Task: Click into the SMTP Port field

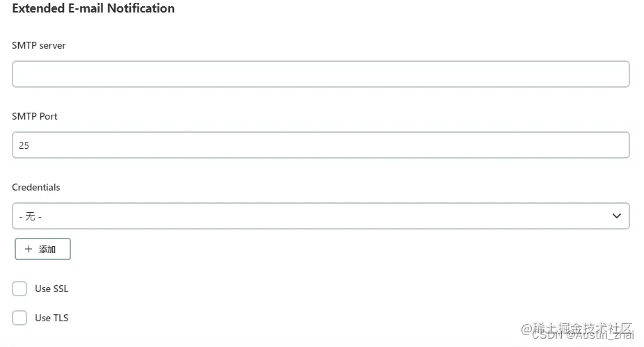Action: [x=321, y=145]
